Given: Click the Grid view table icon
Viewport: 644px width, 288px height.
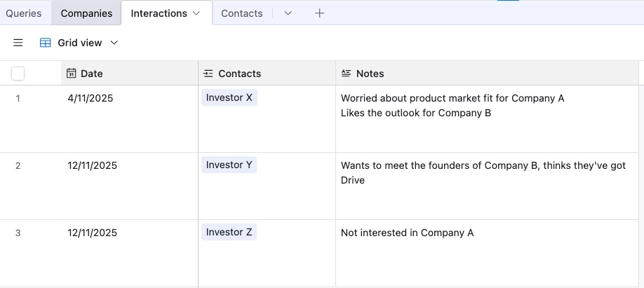Looking at the screenshot, I should tap(46, 43).
